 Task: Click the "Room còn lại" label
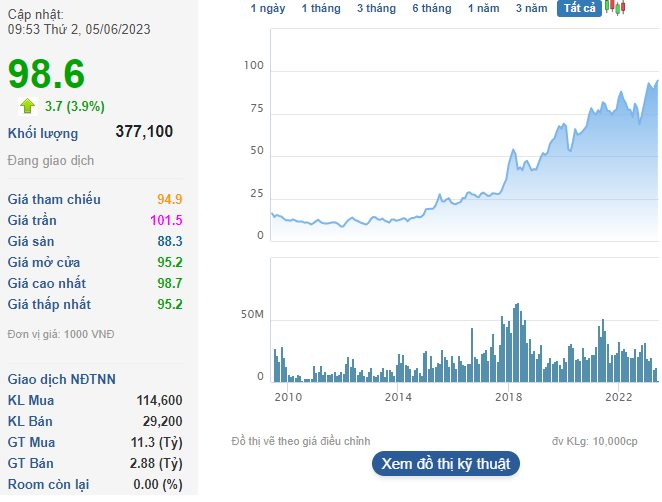49,485
